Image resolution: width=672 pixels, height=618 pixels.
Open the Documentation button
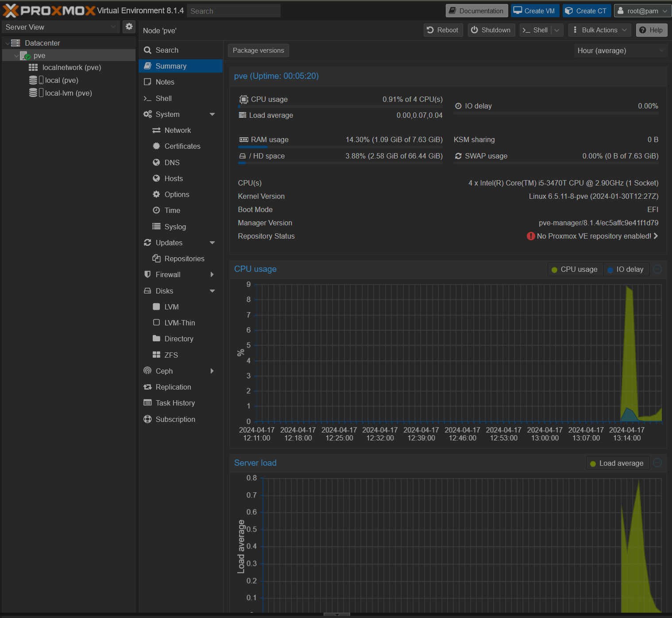coord(477,11)
